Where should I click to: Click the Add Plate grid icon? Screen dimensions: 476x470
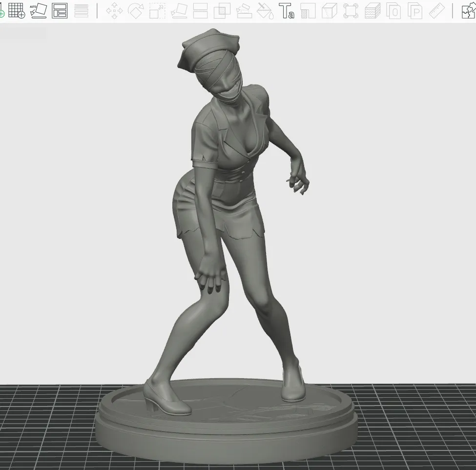coord(17,11)
